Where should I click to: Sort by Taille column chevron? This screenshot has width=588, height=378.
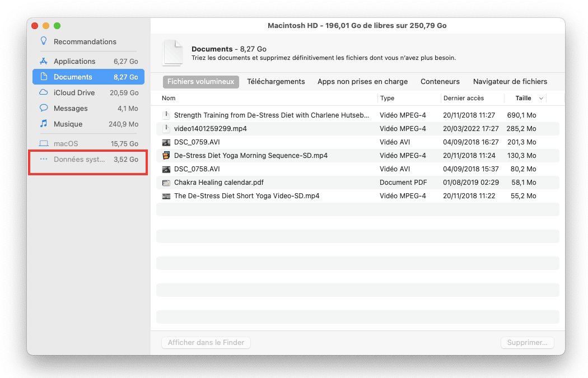(x=541, y=99)
